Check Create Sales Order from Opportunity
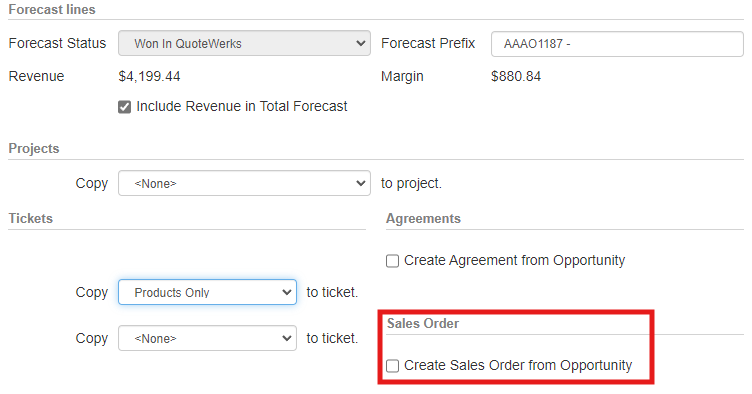The height and width of the screenshot is (394, 752). tap(392, 366)
